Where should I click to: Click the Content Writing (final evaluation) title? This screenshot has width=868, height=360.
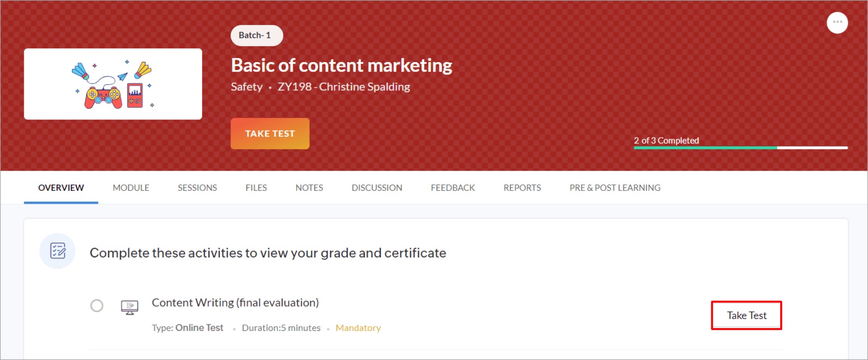[x=235, y=303]
